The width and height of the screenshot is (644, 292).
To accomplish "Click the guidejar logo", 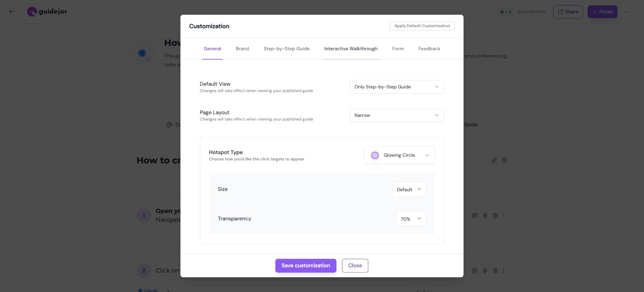I will [47, 12].
